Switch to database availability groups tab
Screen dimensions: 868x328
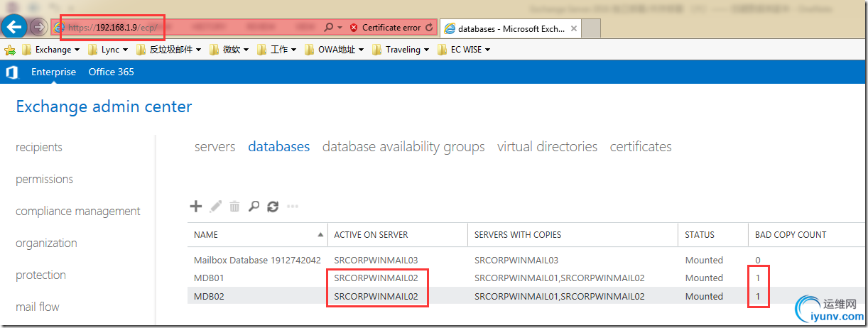pyautogui.click(x=403, y=147)
